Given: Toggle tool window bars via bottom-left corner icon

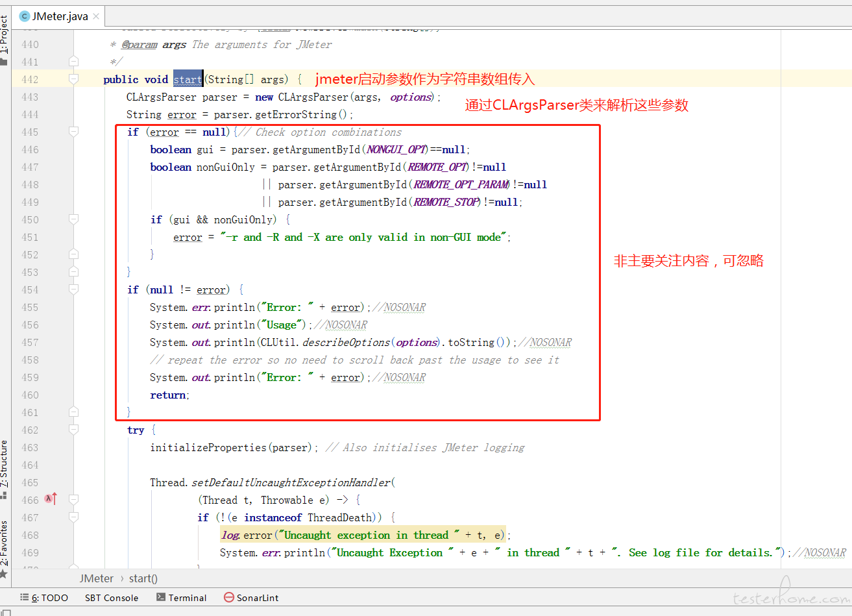Looking at the screenshot, I should pyautogui.click(x=6, y=611).
